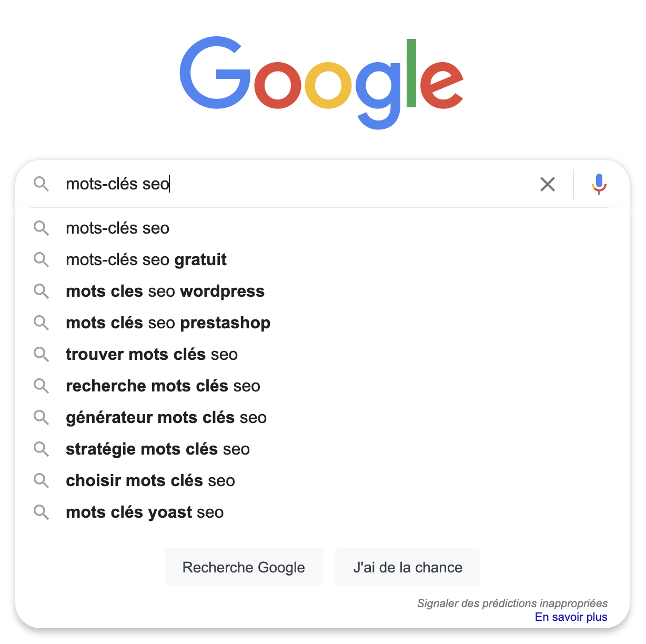
Task: Clear the search query with the X icon
Action: pos(548,184)
